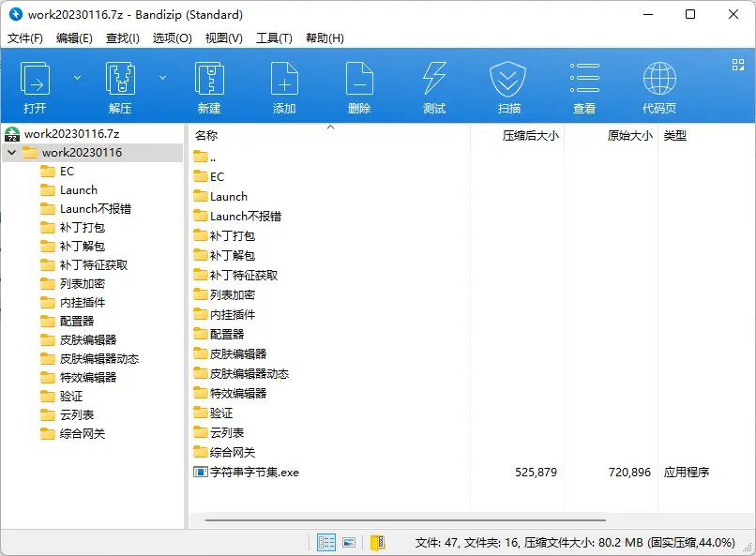Select 验证 in file list
This screenshot has width=756, height=556.
click(213, 413)
